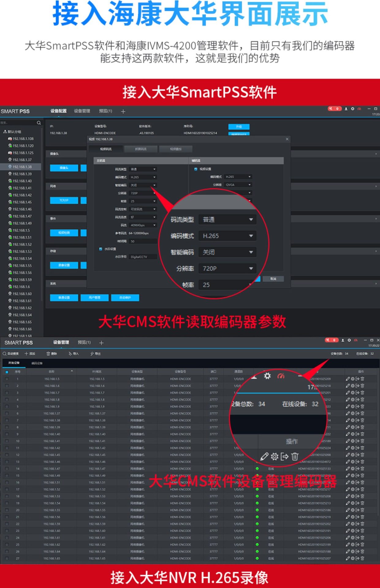Switch to 编码设备 tab in lower window
The height and width of the screenshot is (588, 380).
click(x=37, y=363)
